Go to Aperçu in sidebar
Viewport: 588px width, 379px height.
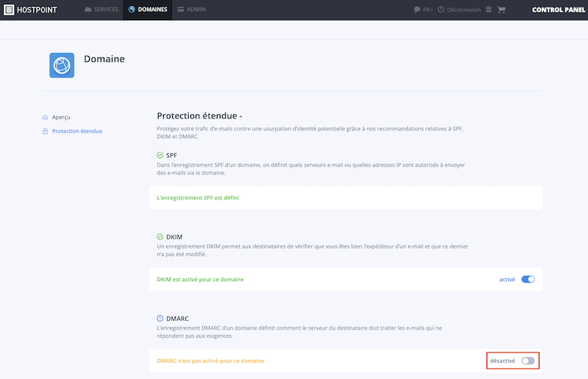pyautogui.click(x=61, y=117)
